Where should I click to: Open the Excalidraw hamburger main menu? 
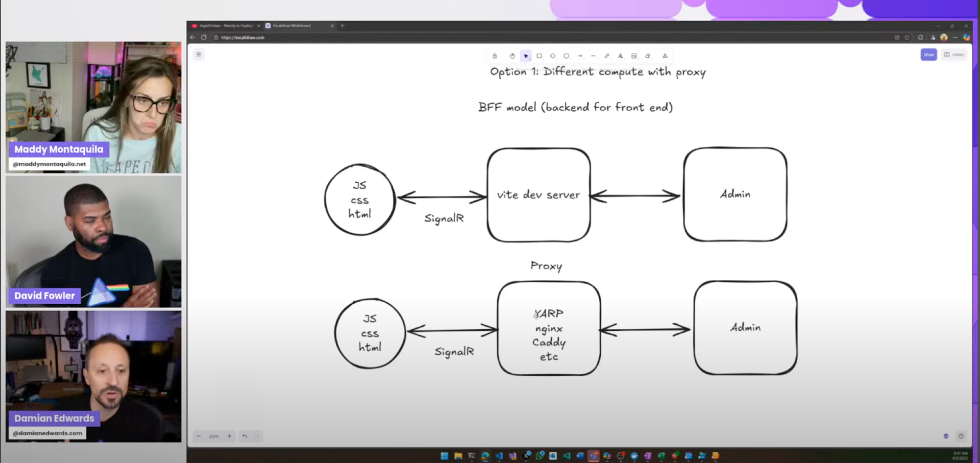tap(198, 54)
